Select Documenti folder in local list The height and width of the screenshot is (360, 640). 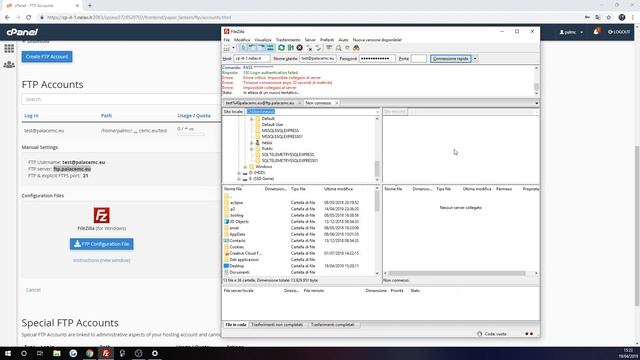239,272
